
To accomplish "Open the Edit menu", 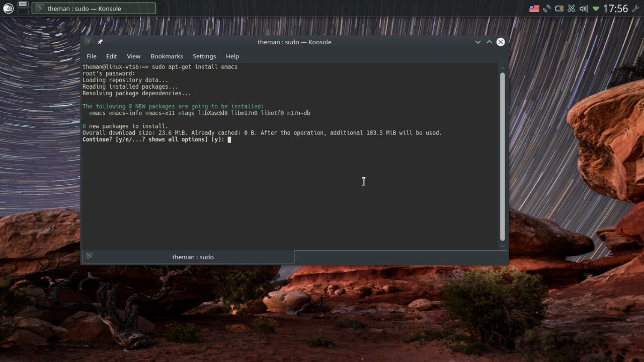I will coord(112,56).
